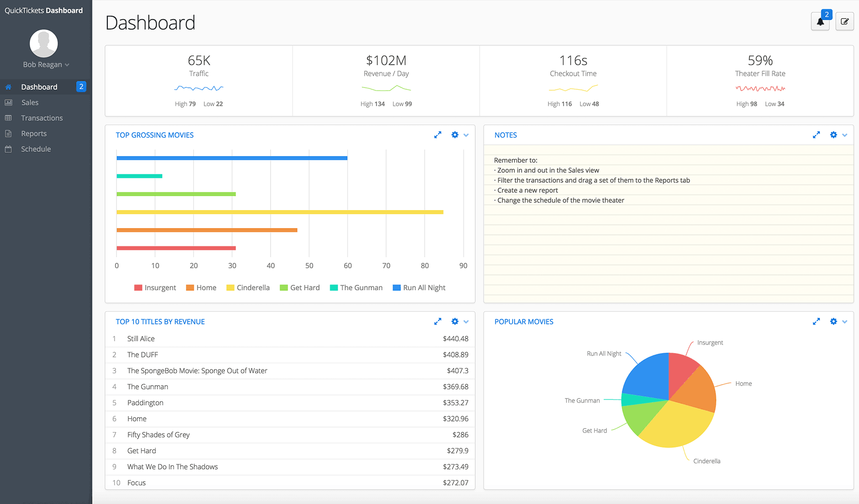Viewport: 859px width, 504px height.
Task: Click inside the Notes text area
Action: tap(668, 239)
